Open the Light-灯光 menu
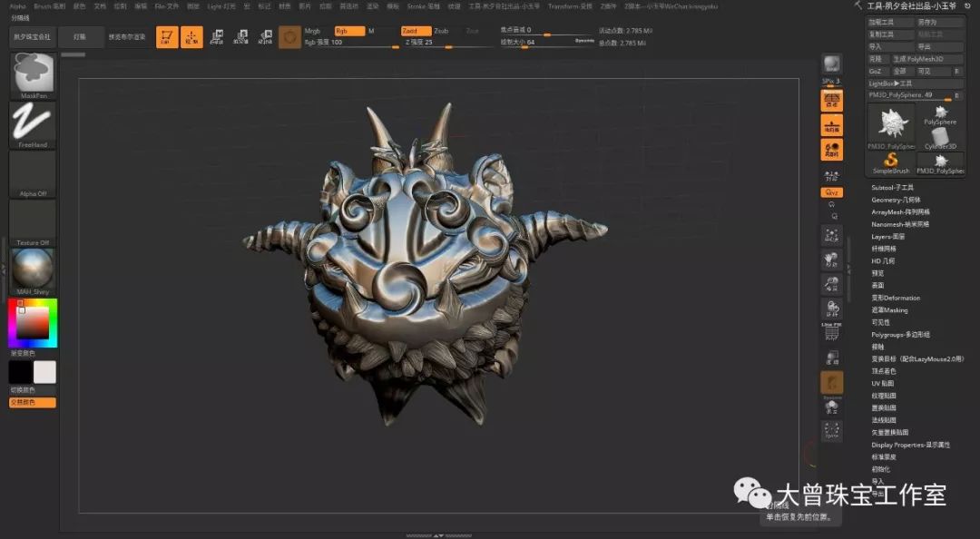The width and height of the screenshot is (980, 539). 221,6
